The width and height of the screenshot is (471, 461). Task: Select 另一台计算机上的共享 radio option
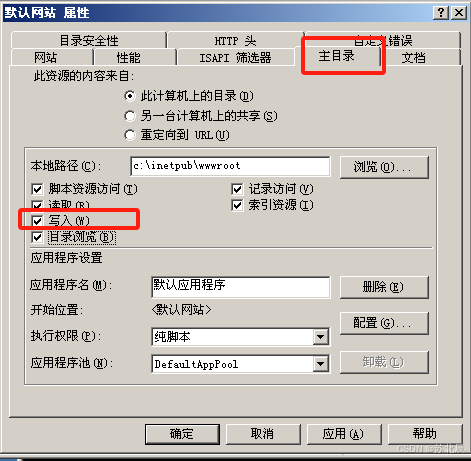click(130, 116)
